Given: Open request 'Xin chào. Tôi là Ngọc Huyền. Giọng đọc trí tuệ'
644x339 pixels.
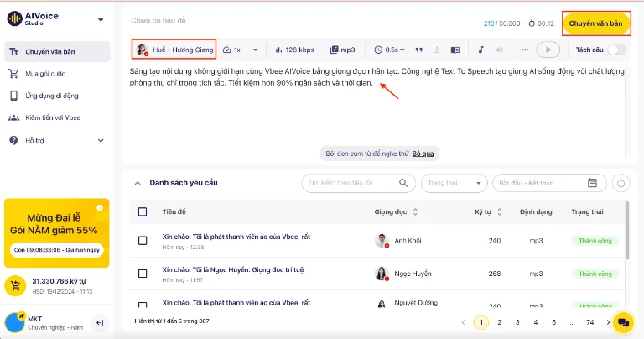Looking at the screenshot, I should click(233, 270).
